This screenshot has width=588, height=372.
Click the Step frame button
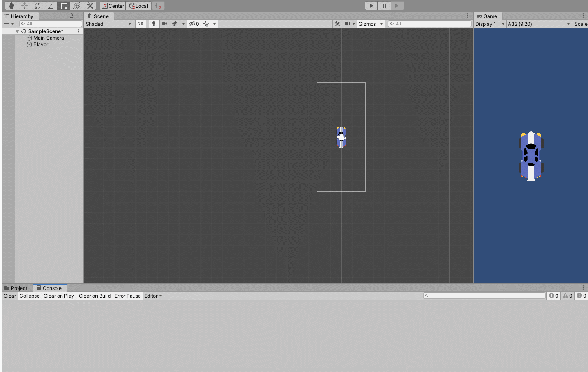tap(397, 6)
